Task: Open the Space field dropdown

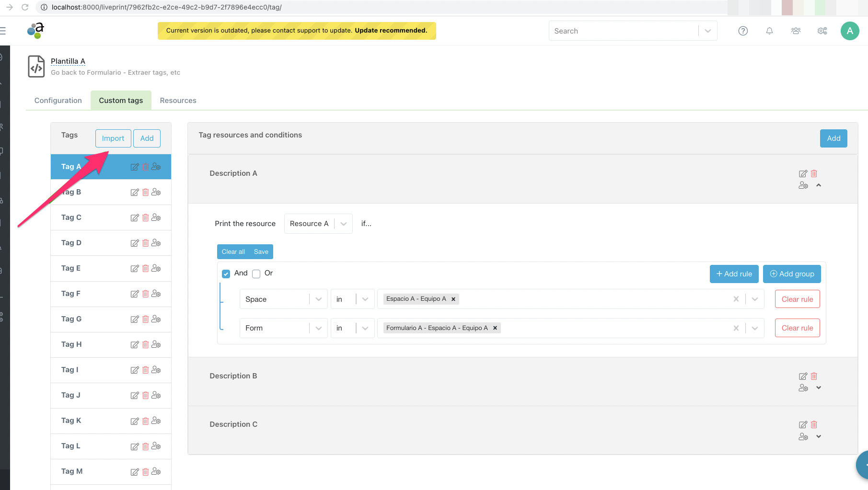Action: coord(283,299)
